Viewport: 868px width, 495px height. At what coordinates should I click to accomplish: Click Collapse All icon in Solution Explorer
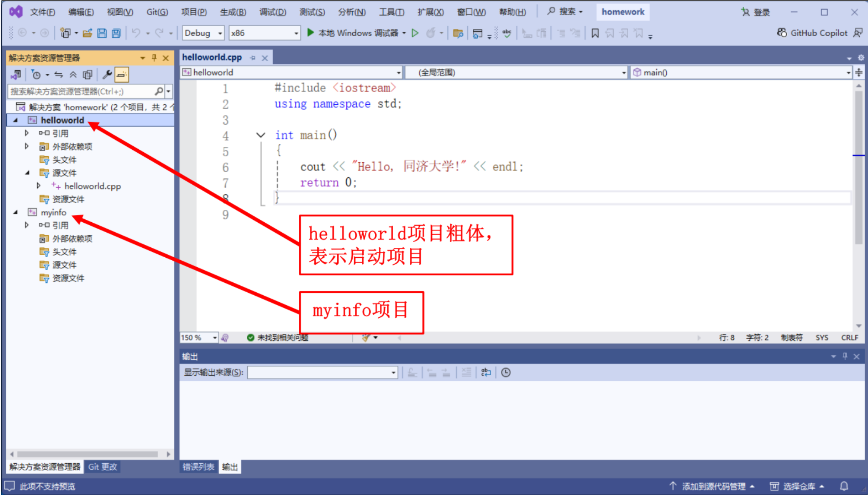pyautogui.click(x=73, y=75)
